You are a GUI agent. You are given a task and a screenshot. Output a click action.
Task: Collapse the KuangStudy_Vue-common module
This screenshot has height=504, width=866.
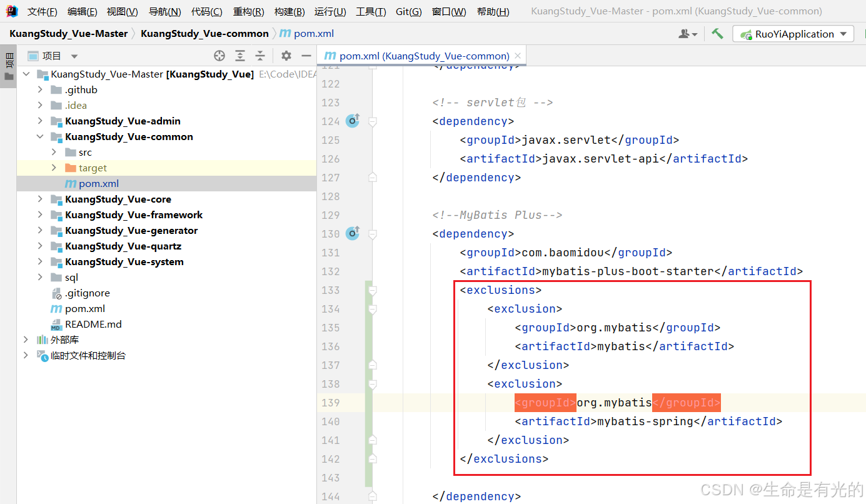point(40,137)
